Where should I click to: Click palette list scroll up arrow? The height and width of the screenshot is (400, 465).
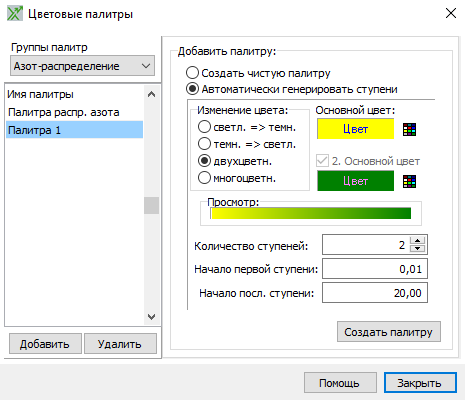(x=151, y=94)
